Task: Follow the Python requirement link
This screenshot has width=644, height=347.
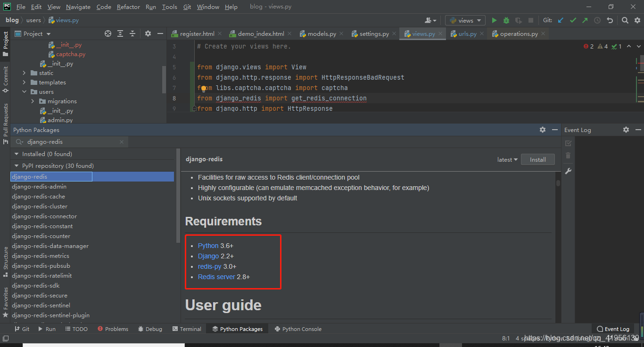Action: click(x=208, y=246)
